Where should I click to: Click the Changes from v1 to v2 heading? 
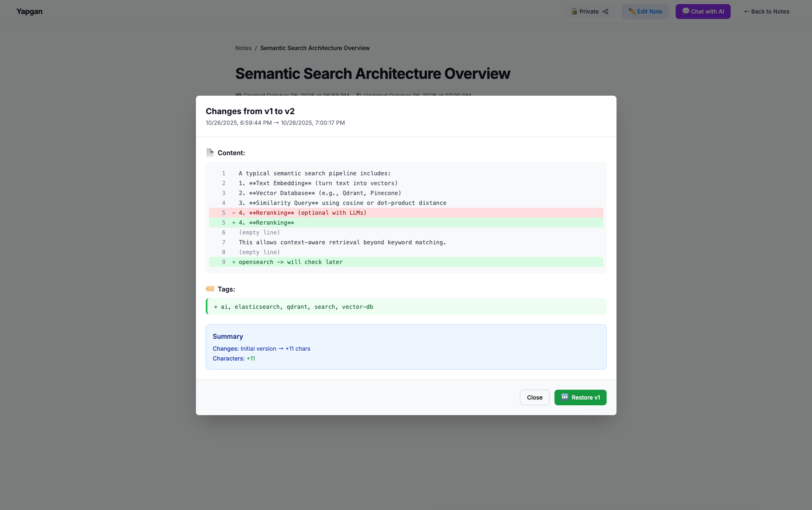[x=250, y=111]
